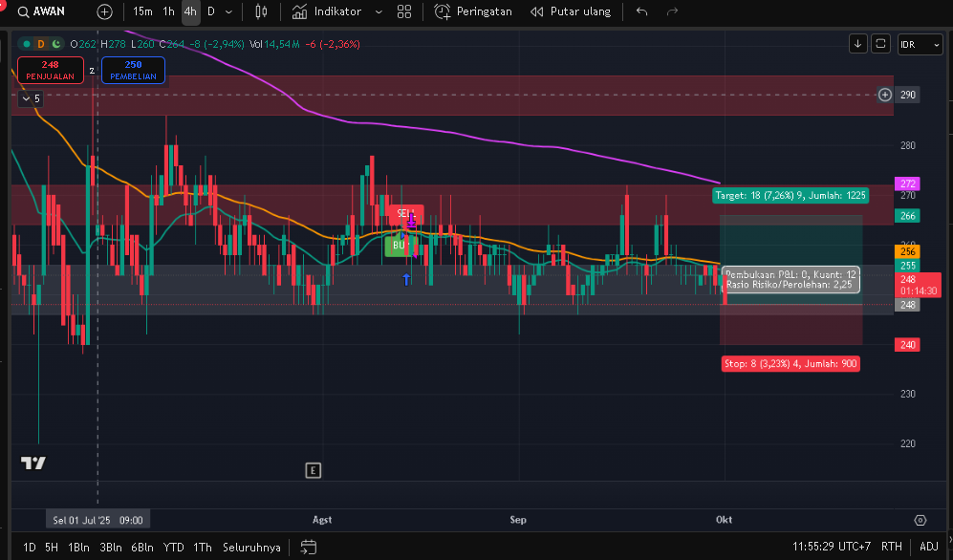Select the Target 18 (7,26%) label
The width and height of the screenshot is (953, 560).
pyautogui.click(x=791, y=196)
